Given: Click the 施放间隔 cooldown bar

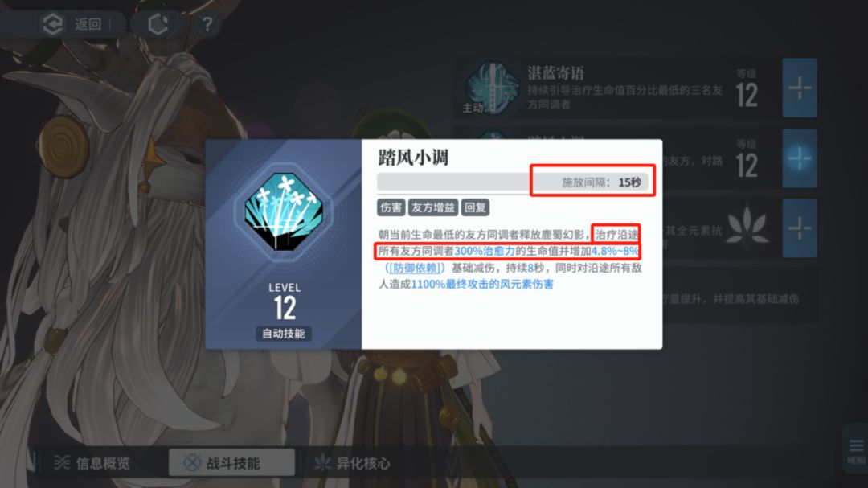Looking at the screenshot, I should click(x=513, y=182).
